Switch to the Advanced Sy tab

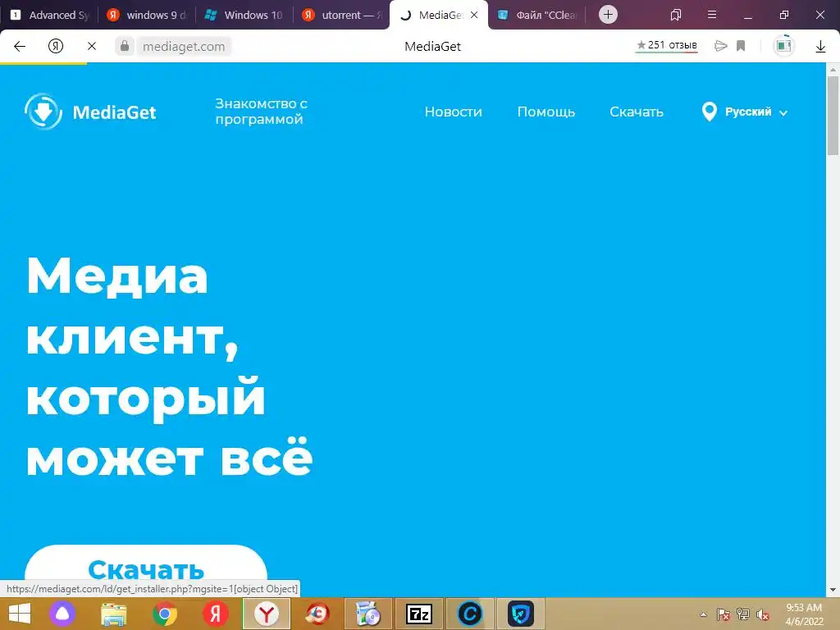49,15
